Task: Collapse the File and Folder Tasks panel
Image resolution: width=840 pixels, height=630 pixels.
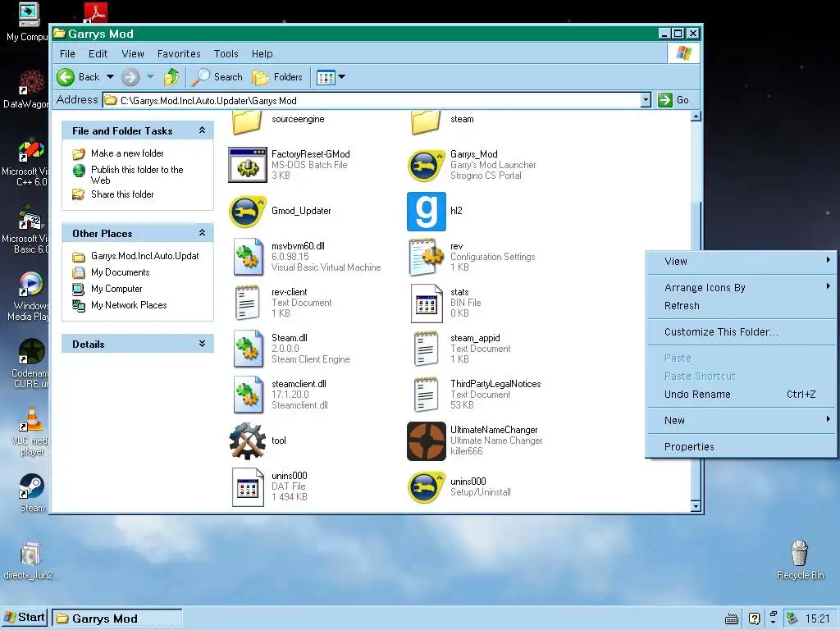Action: pos(202,130)
